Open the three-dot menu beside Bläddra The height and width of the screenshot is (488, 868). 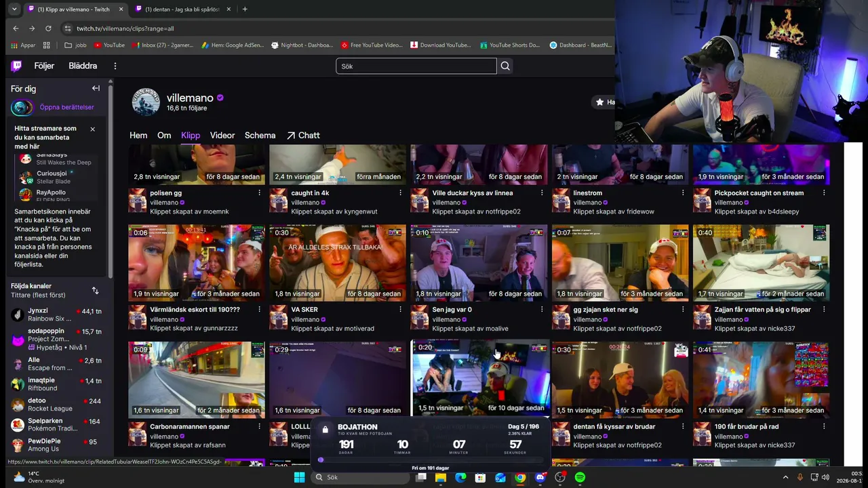(x=115, y=66)
